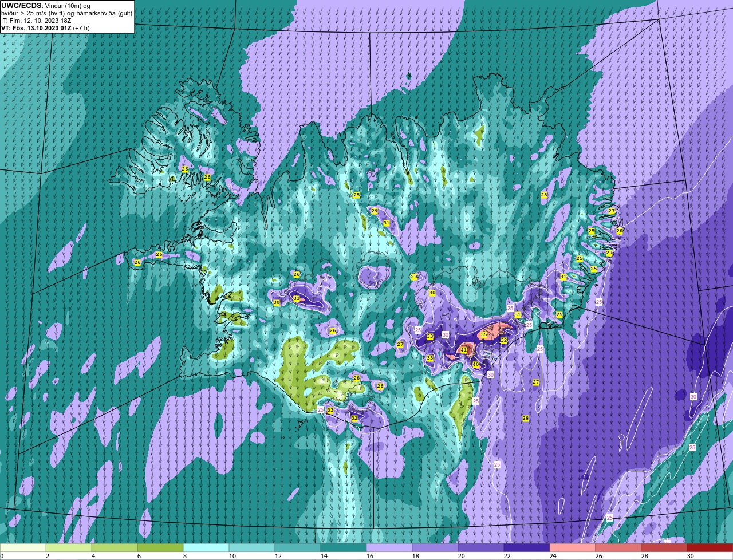Click the legend scale label '2'
This screenshot has height=560, width=733.
pos(47,556)
